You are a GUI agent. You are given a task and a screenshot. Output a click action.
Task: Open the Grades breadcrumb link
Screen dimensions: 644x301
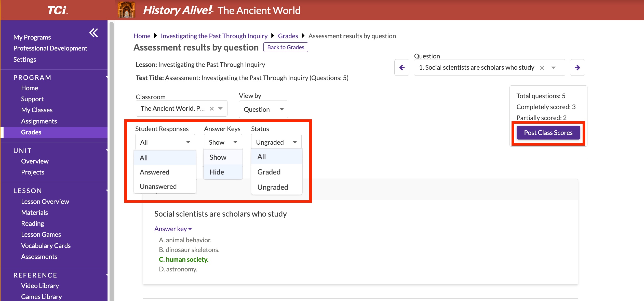288,36
